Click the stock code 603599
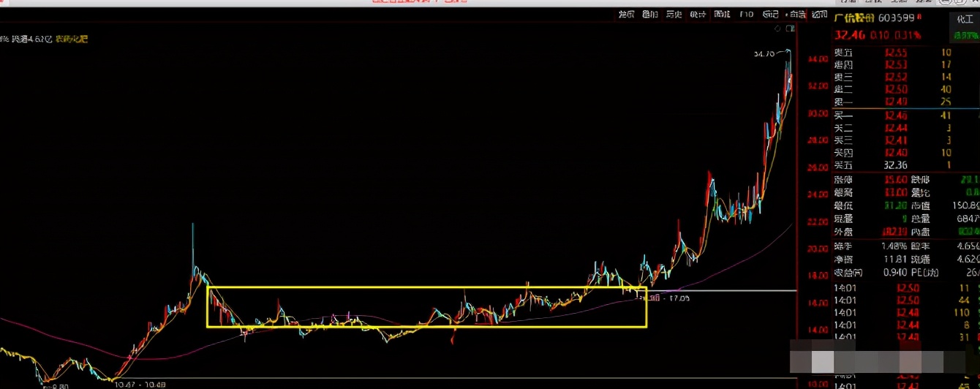 coord(897,18)
